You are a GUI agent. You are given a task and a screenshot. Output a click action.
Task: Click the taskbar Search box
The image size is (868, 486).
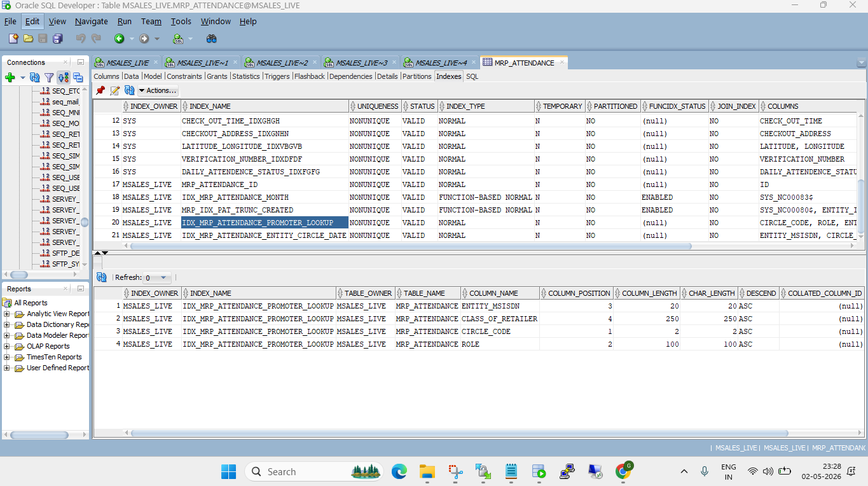[314, 472]
